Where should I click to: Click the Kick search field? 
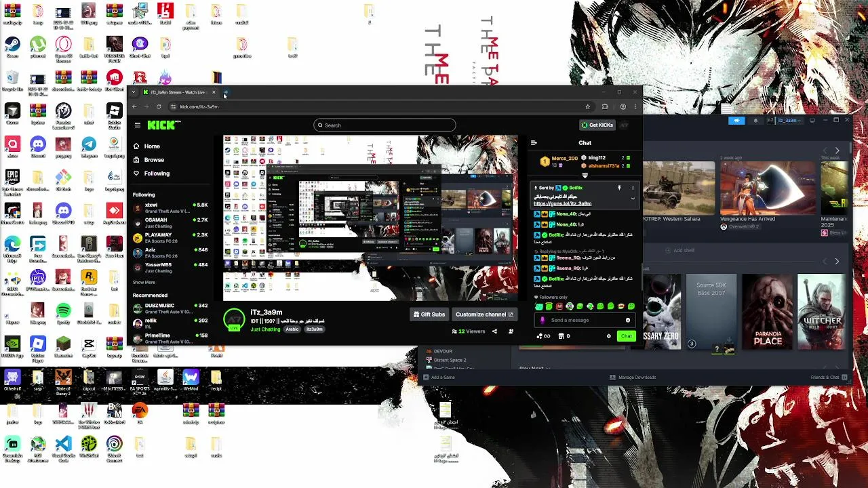(384, 125)
